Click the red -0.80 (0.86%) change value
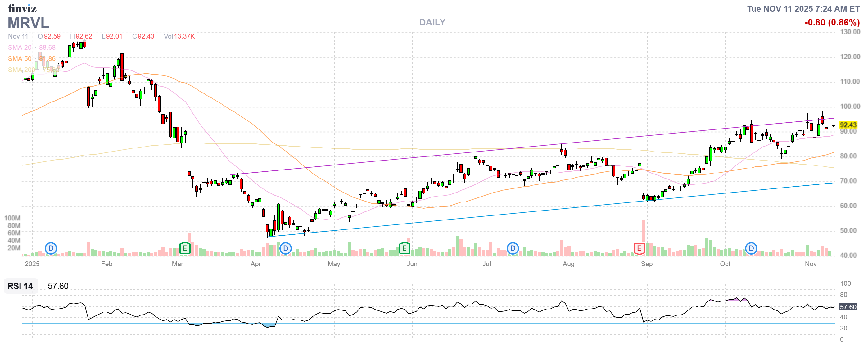Viewport: 868px width, 349px height. click(832, 22)
